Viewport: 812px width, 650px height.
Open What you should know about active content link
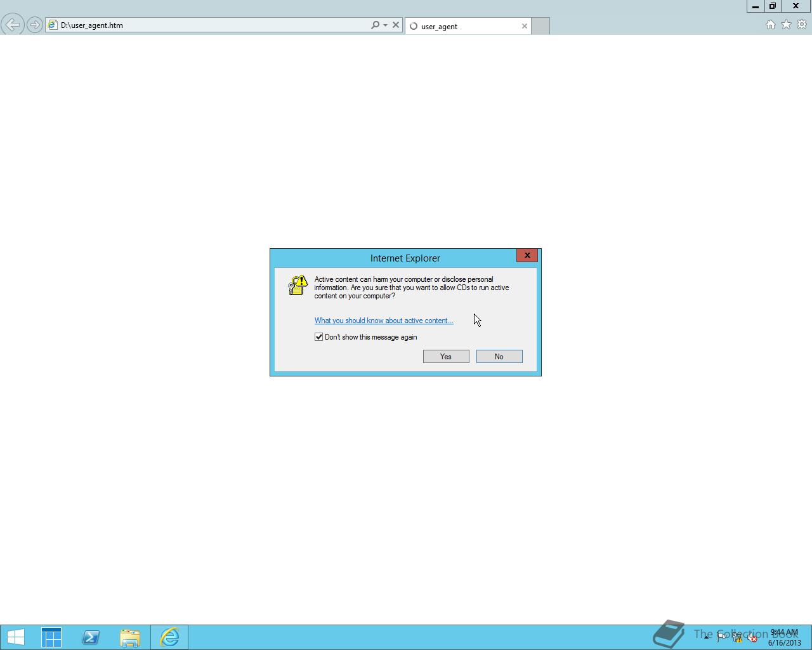(x=384, y=321)
